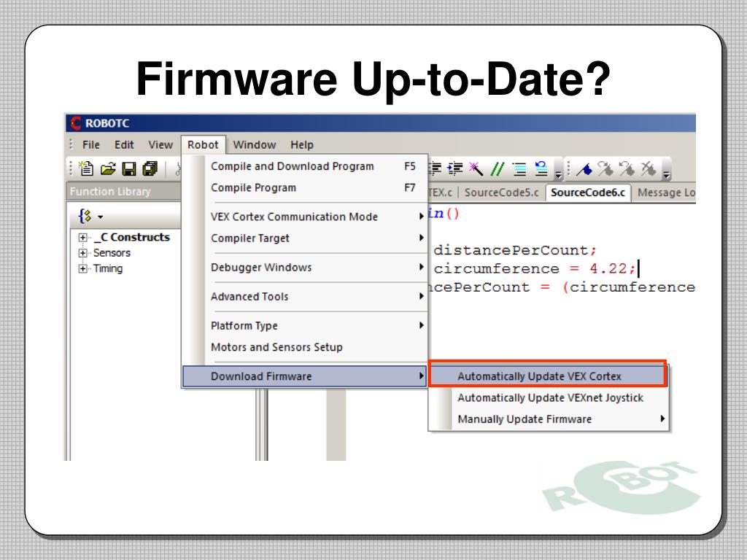Open VEX Cortex Communication Mode submenu

(304, 217)
